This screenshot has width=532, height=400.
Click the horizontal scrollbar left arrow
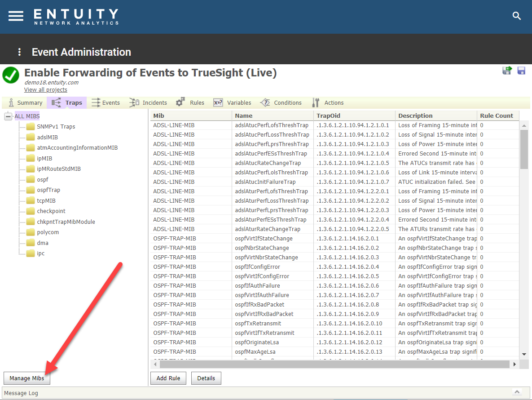click(x=155, y=364)
